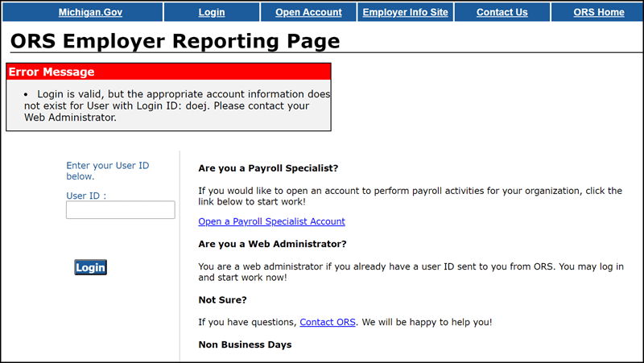The width and height of the screenshot is (644, 363).
Task: Click the red Error Message header
Action: [x=168, y=72]
